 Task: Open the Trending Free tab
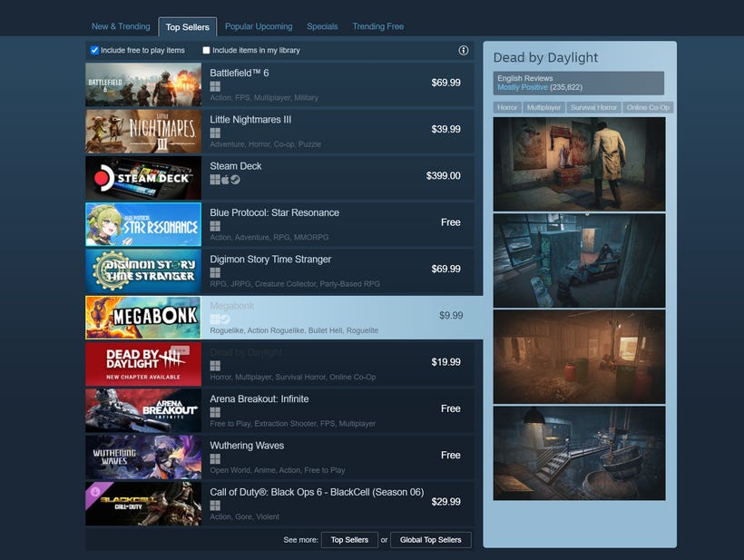[378, 26]
